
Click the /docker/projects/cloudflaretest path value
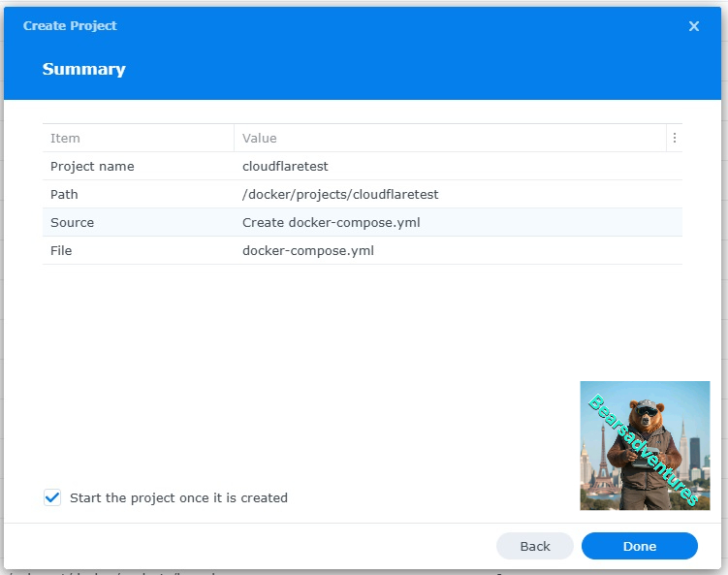(340, 194)
